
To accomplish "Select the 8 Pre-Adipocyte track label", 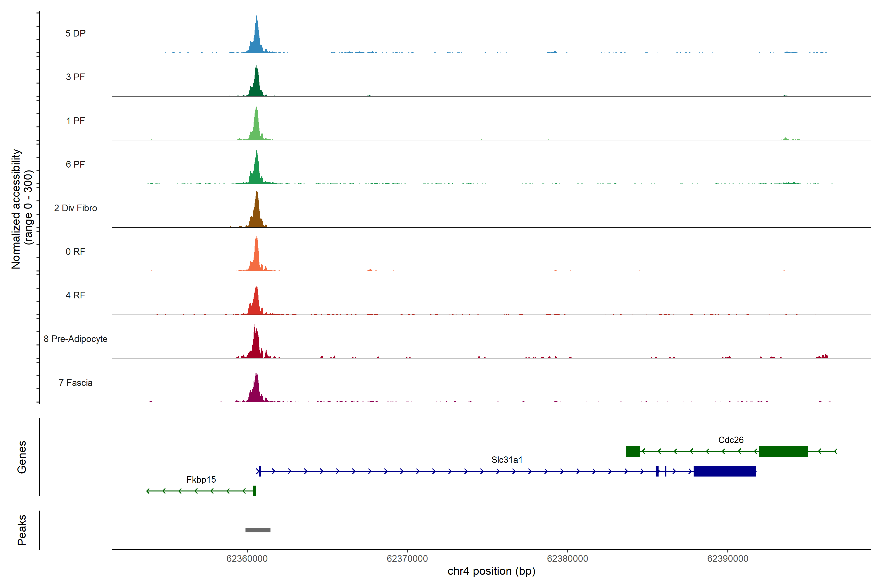I will (75, 339).
